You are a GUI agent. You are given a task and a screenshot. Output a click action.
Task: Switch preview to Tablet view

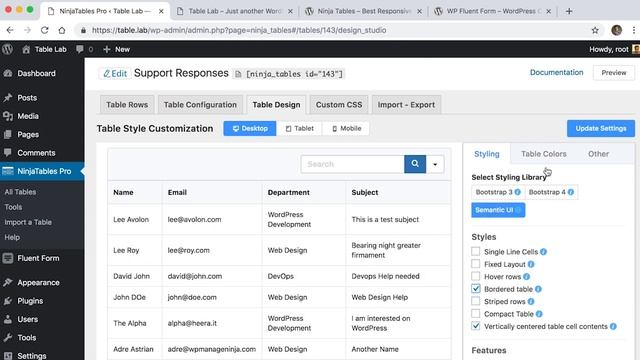point(300,129)
